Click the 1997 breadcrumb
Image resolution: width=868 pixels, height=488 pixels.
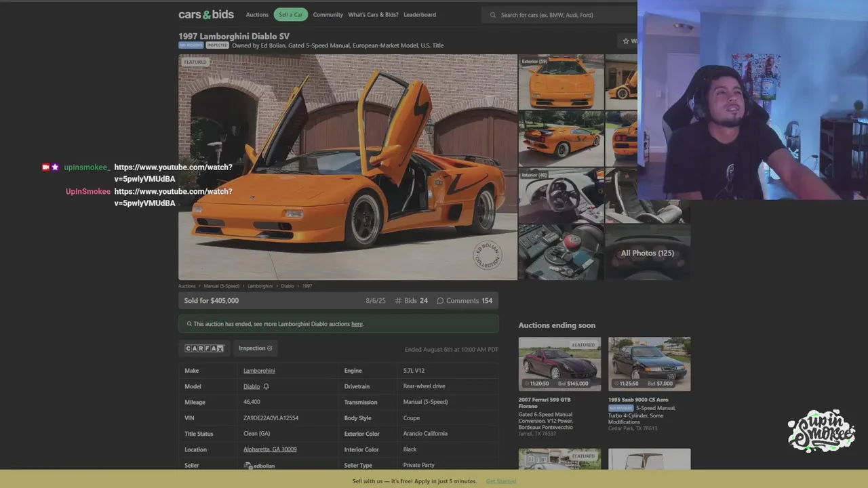click(x=307, y=286)
